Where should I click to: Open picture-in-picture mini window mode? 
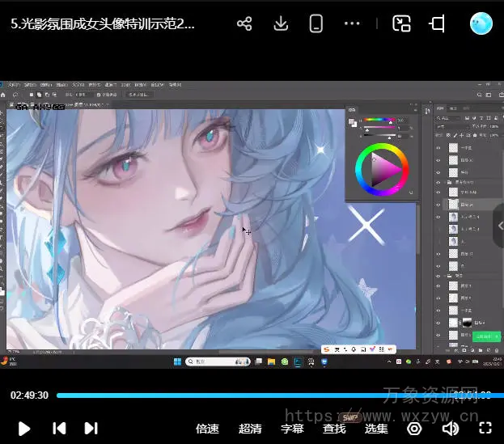point(402,24)
